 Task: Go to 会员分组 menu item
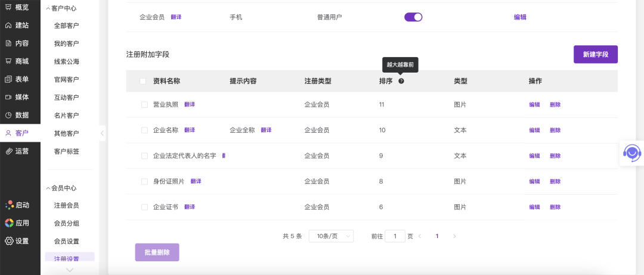pos(66,223)
